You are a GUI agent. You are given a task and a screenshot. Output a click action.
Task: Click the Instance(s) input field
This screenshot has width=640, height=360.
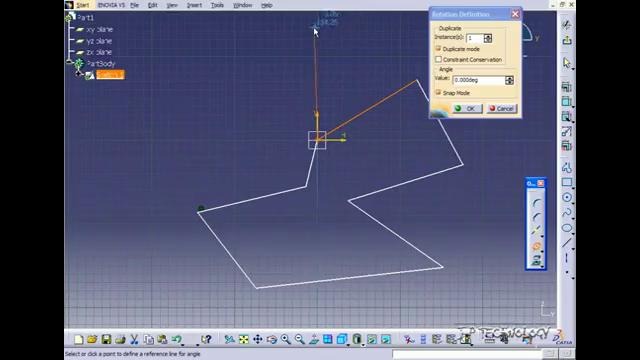(x=475, y=38)
